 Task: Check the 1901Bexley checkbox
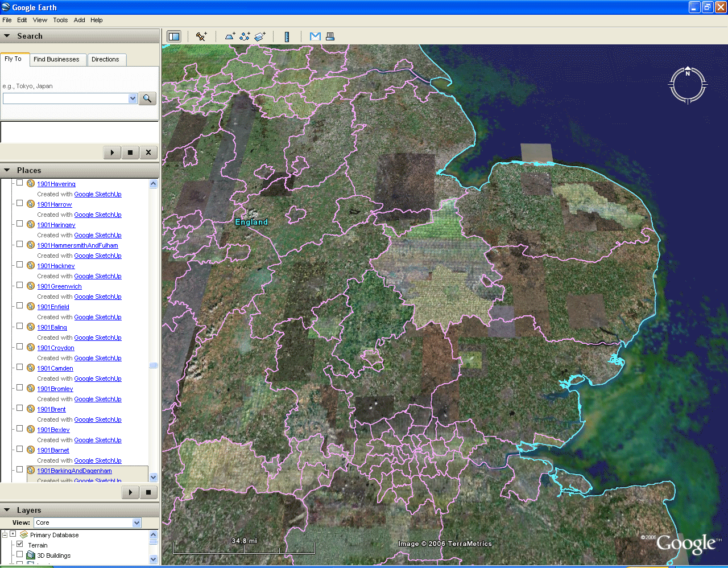pos(19,429)
